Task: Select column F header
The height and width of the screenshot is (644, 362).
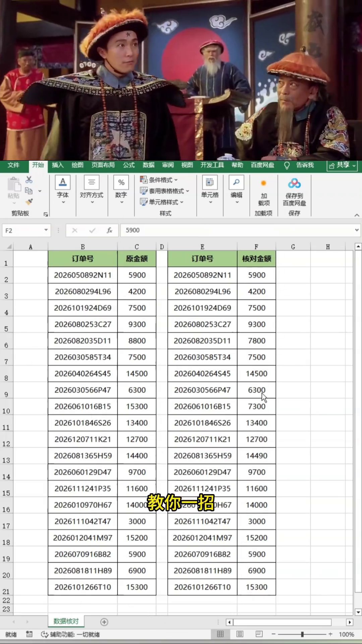Action: pyautogui.click(x=256, y=247)
